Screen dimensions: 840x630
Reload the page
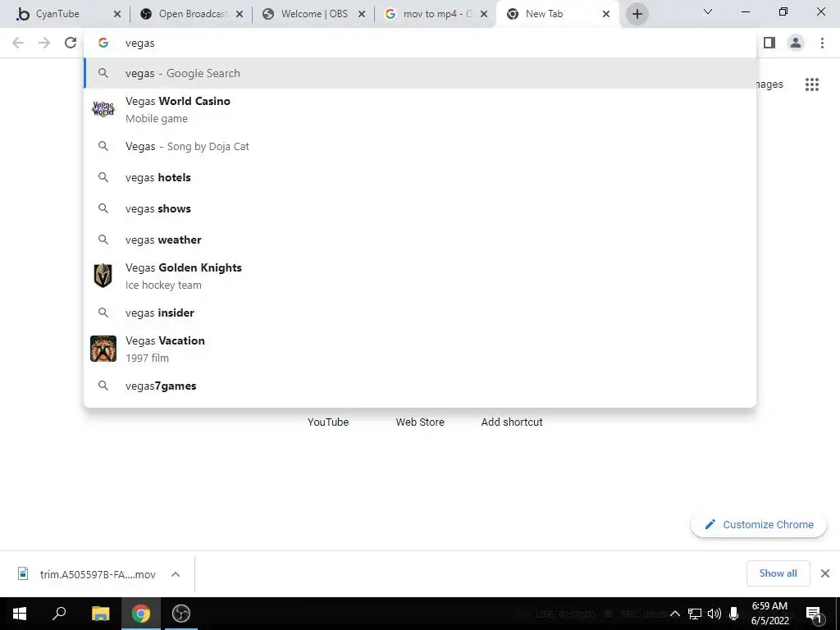(71, 43)
